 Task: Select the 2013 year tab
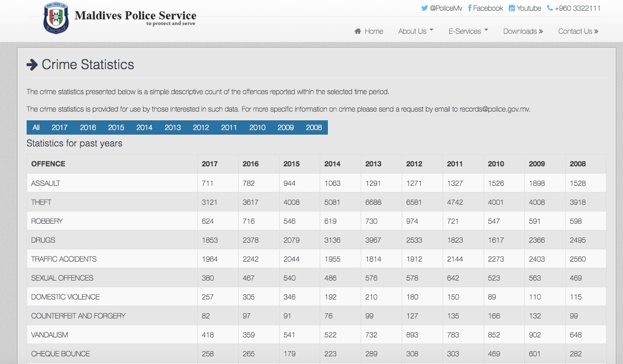[173, 127]
